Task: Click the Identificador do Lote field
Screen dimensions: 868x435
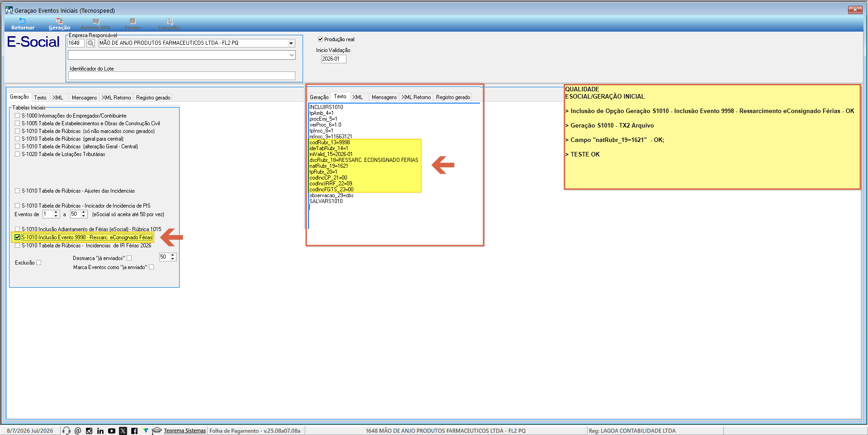Action: pos(181,76)
